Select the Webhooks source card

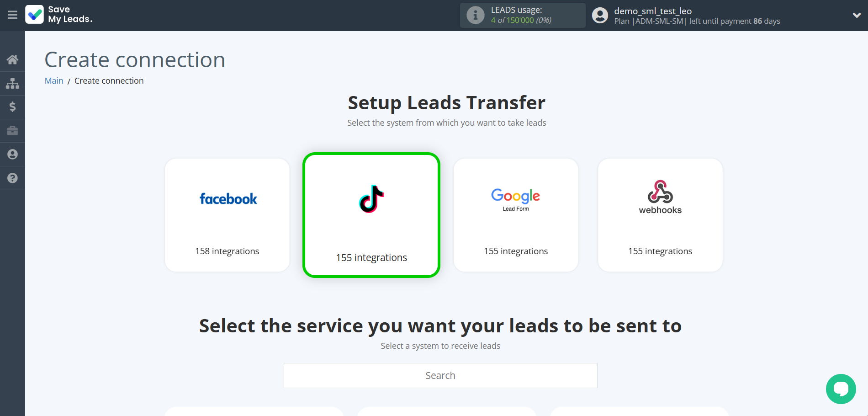(660, 215)
